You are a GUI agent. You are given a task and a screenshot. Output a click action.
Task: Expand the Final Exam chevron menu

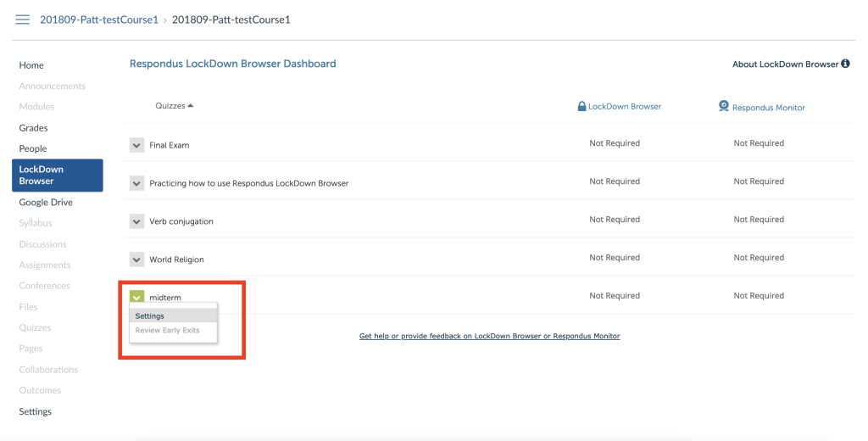click(x=136, y=145)
